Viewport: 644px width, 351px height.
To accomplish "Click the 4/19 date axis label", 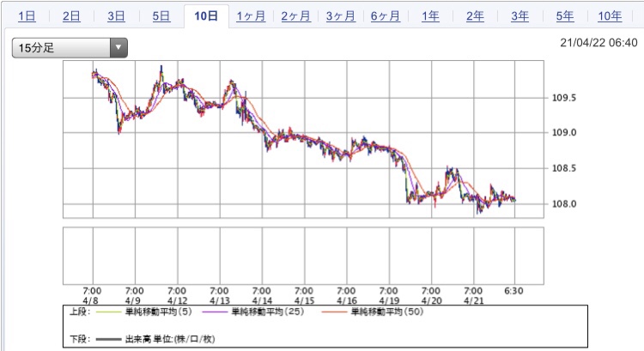I will [x=389, y=300].
